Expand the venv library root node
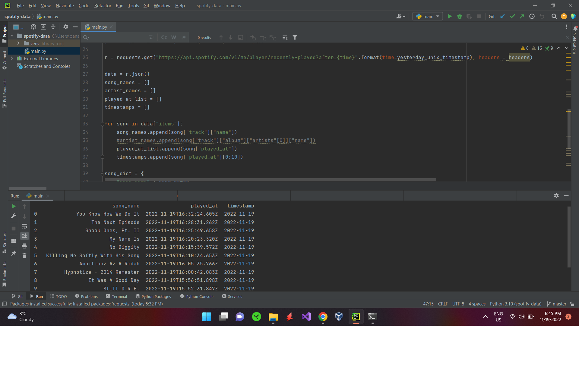 click(18, 43)
